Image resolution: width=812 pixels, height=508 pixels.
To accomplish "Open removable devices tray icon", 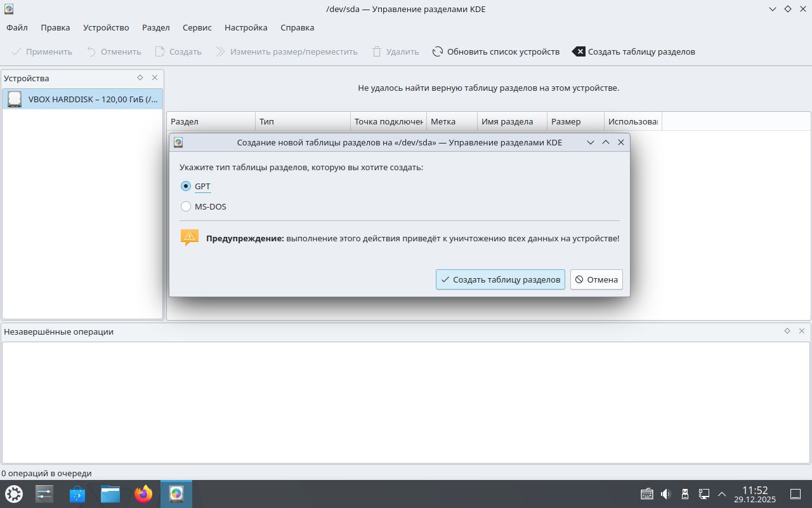I will tap(684, 494).
